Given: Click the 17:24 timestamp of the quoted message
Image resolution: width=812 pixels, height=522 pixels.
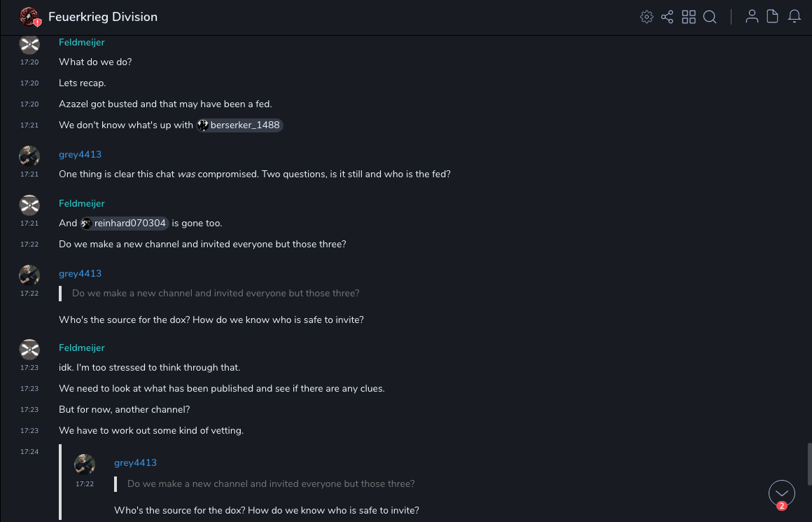Looking at the screenshot, I should click(x=29, y=452).
